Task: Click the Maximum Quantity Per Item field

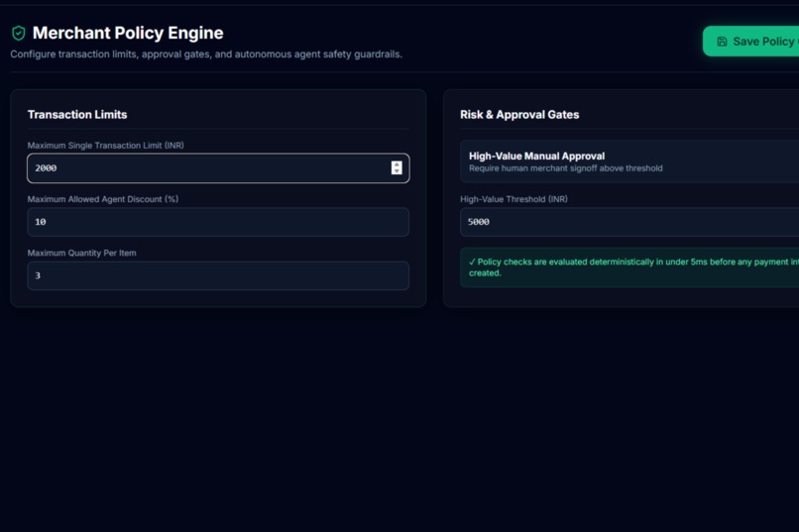Action: pos(218,276)
